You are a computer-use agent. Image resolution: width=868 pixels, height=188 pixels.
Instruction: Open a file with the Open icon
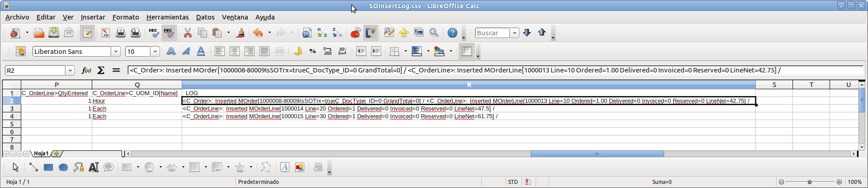tap(39, 33)
